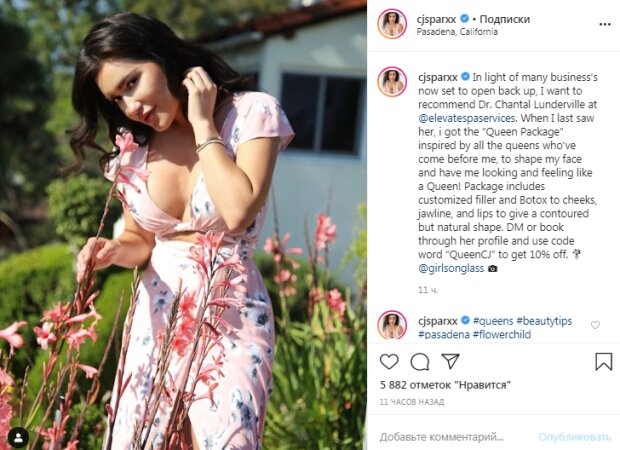Focus the Добавьте комментарий input field

[x=455, y=437]
